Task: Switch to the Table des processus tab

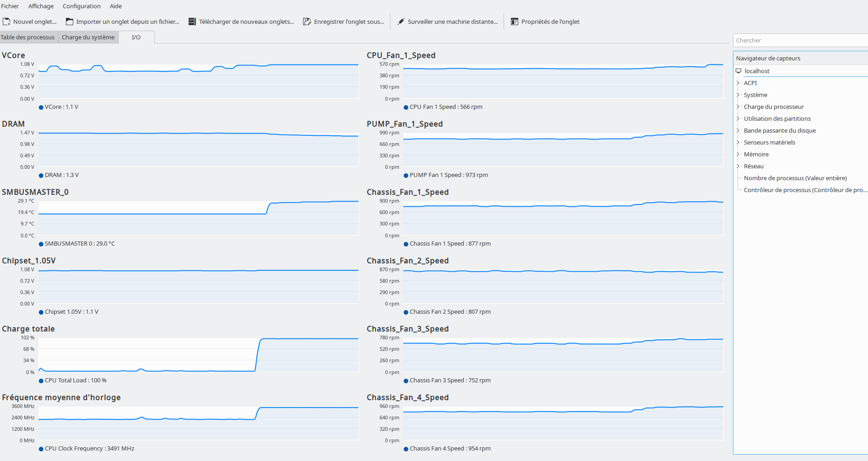Action: click(x=28, y=37)
